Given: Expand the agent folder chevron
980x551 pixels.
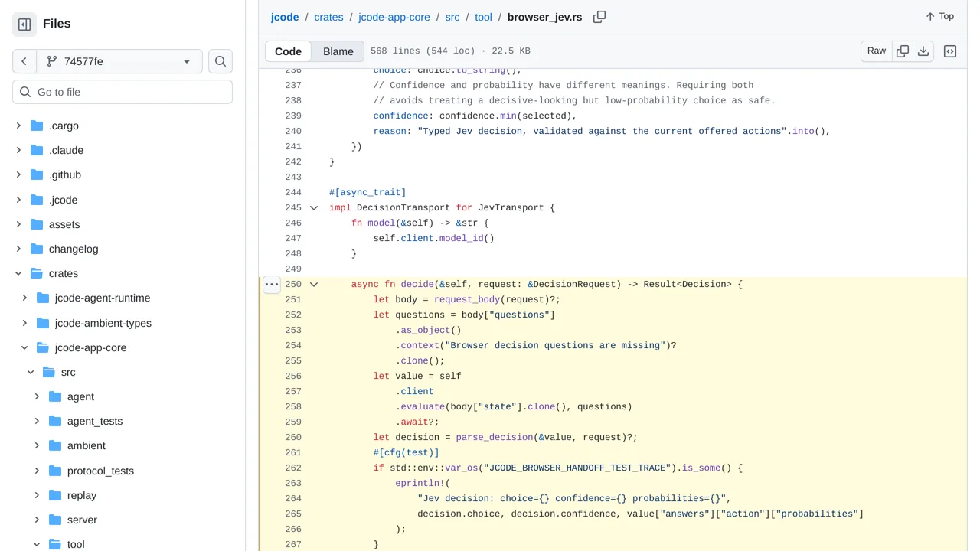Looking at the screenshot, I should 37,396.
